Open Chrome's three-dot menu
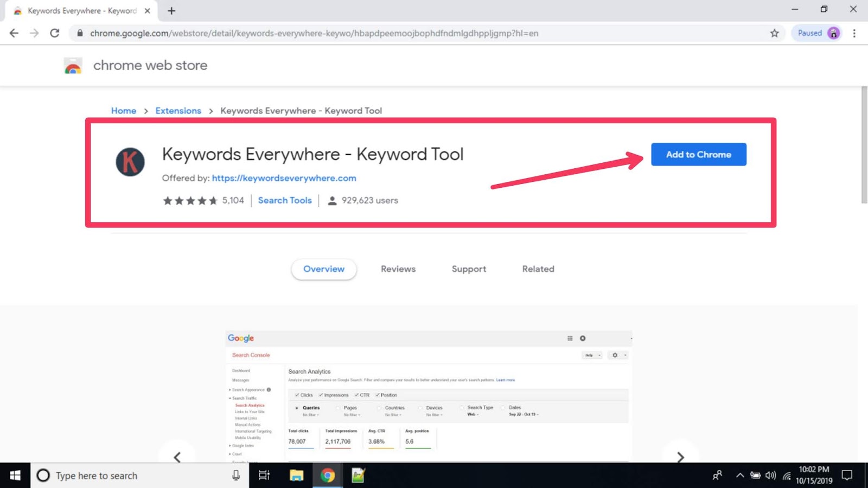The width and height of the screenshot is (868, 488). tap(854, 33)
